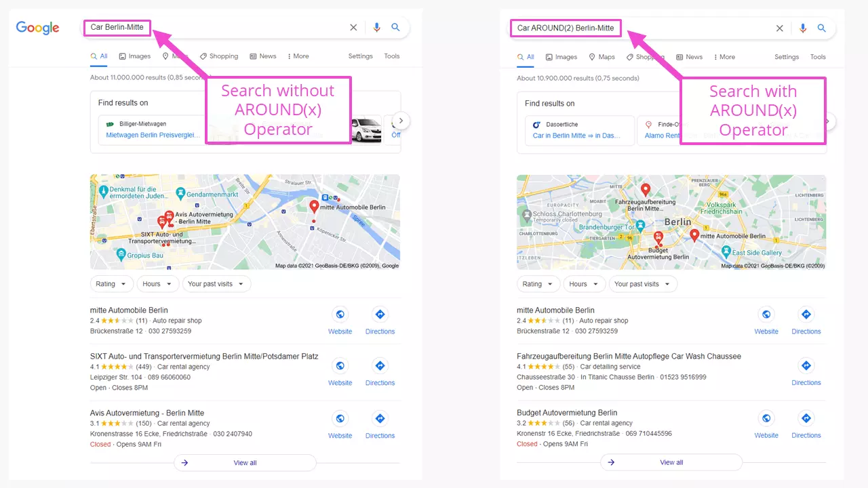Image resolution: width=868 pixels, height=488 pixels.
Task: Open the Rating filter in left window
Action: [111, 284]
